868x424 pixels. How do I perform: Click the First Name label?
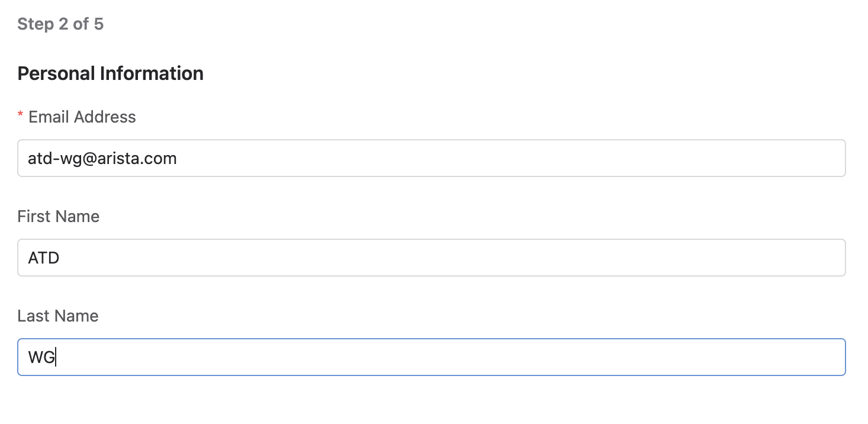pyautogui.click(x=59, y=217)
